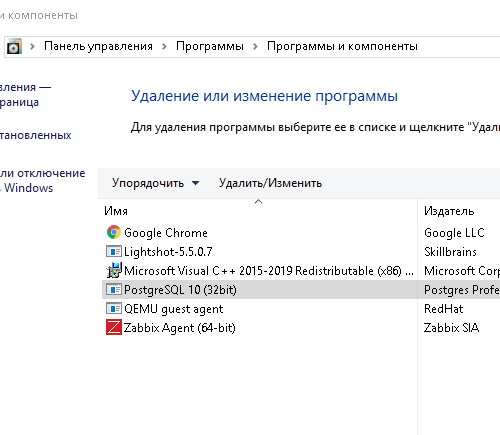Viewport: 500px width, 435px height.
Task: Expand chevron after Программы breadcrumb
Action: (x=255, y=46)
